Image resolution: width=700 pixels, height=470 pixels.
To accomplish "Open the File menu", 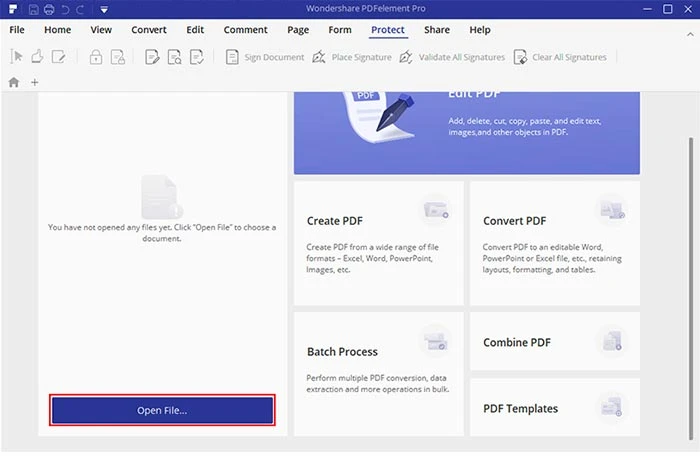I will tap(17, 30).
